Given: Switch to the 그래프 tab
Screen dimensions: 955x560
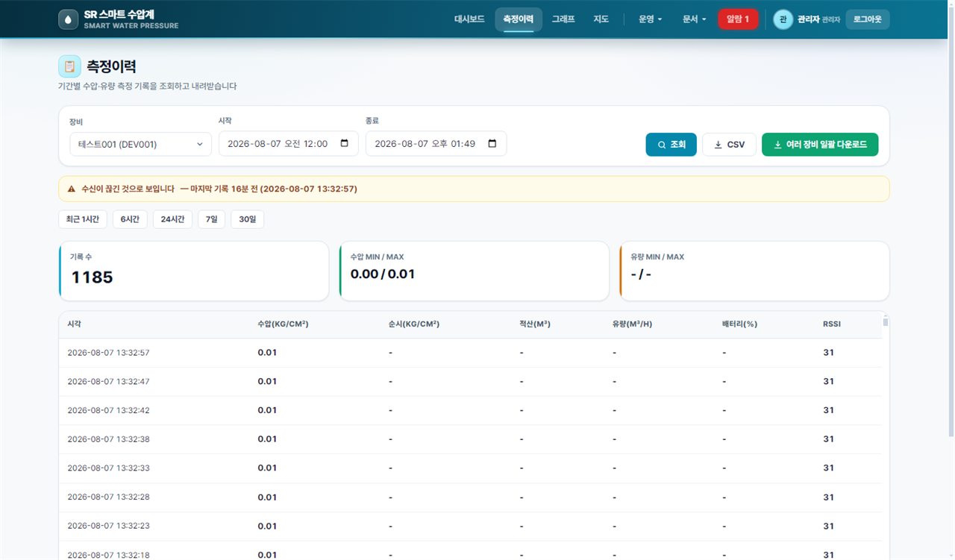Looking at the screenshot, I should coord(563,19).
